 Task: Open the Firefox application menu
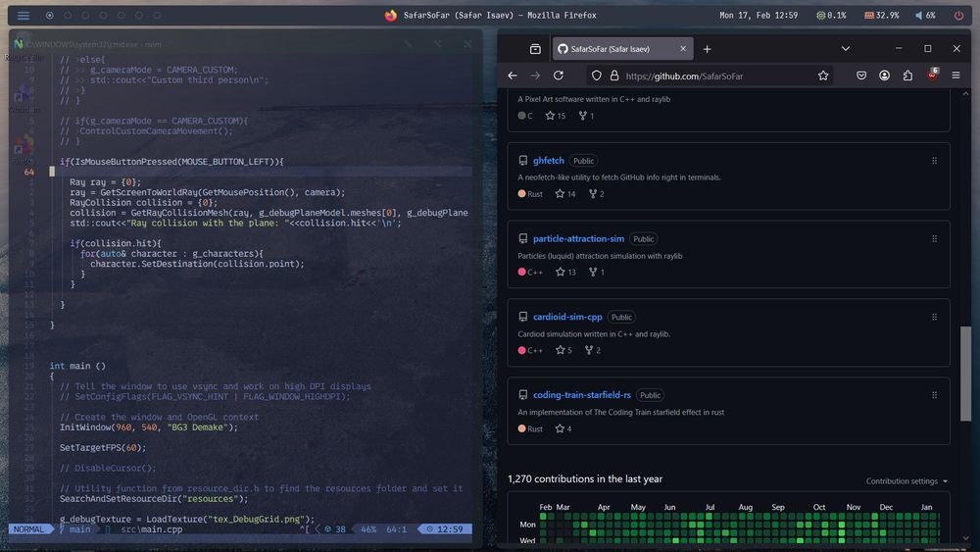[955, 75]
